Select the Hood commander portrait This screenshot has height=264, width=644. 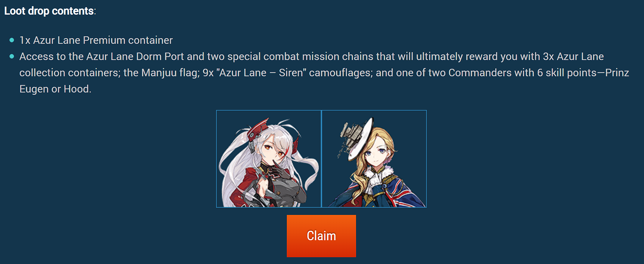pyautogui.click(x=374, y=159)
